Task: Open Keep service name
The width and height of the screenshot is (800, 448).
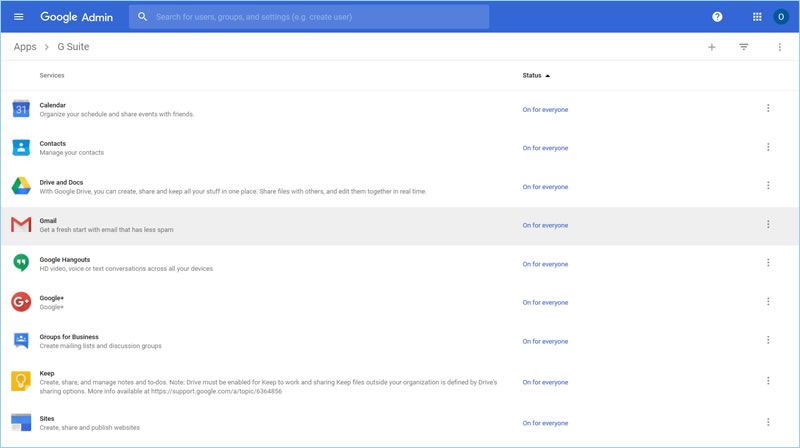Action: coord(47,373)
